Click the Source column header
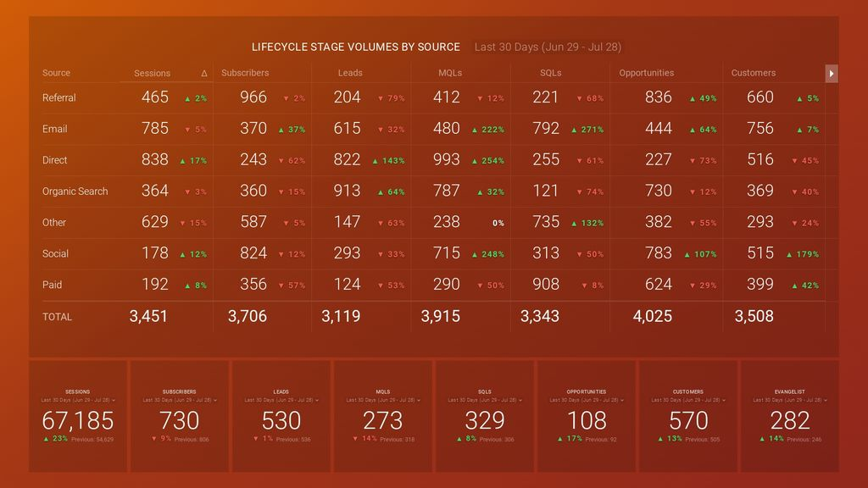Viewport: 868px width, 488px height. click(x=56, y=73)
